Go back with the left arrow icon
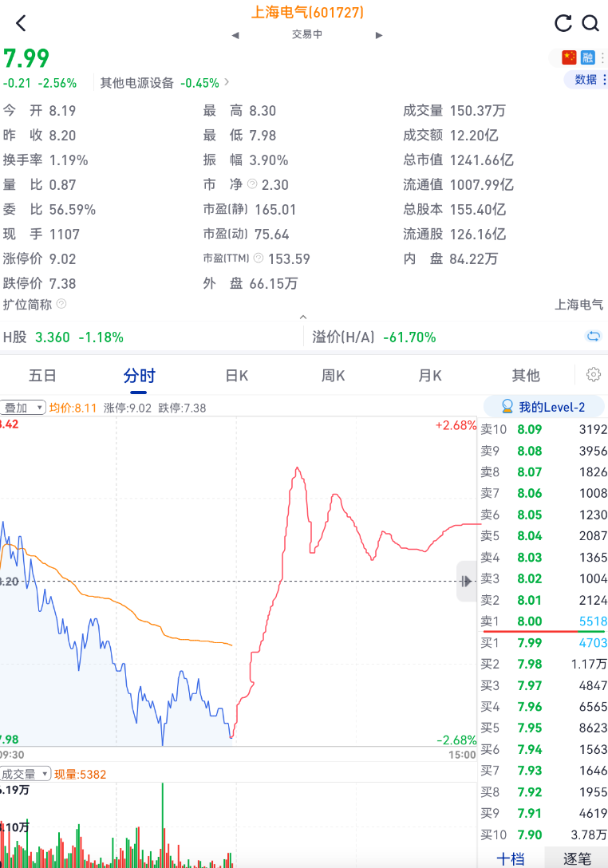Screen dimensions: 608x868 click(21, 23)
